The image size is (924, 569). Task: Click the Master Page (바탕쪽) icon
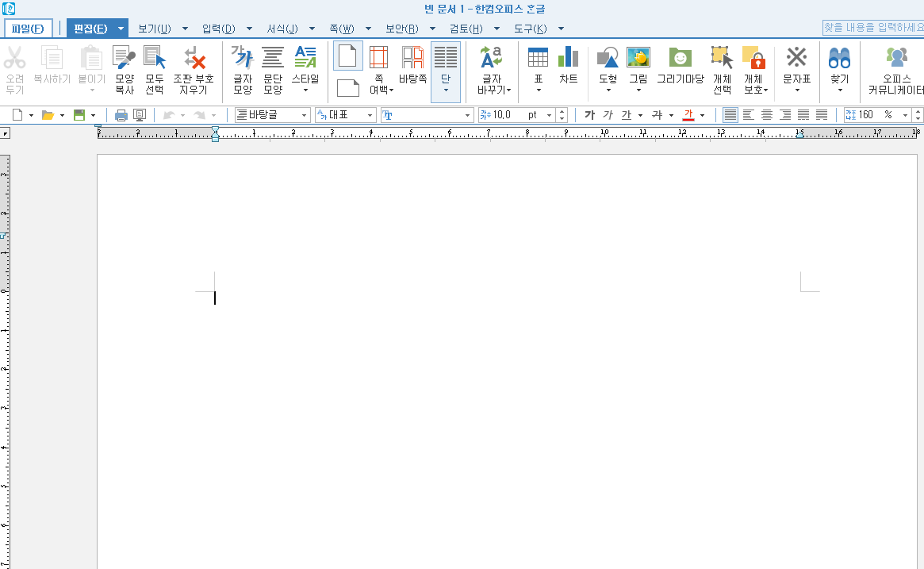pos(412,57)
